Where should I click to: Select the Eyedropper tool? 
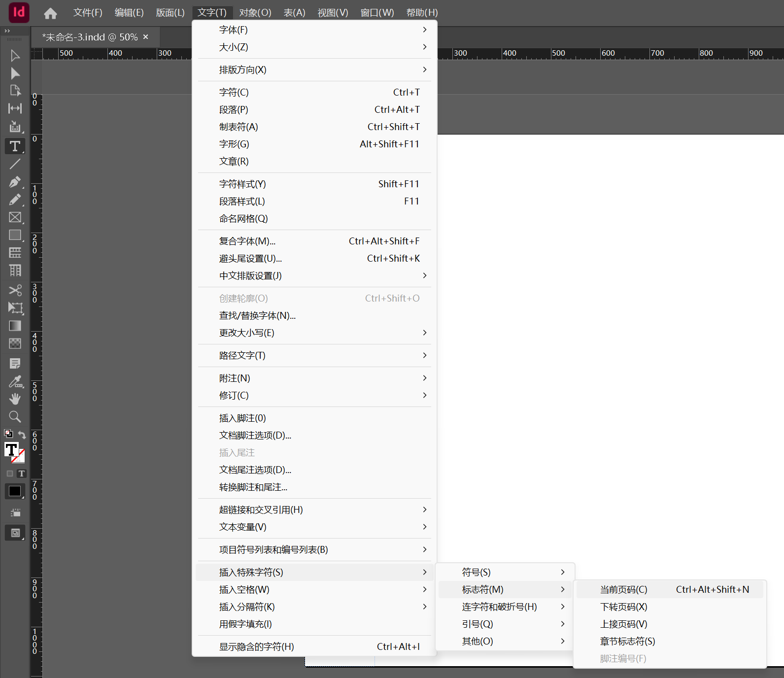(x=15, y=381)
